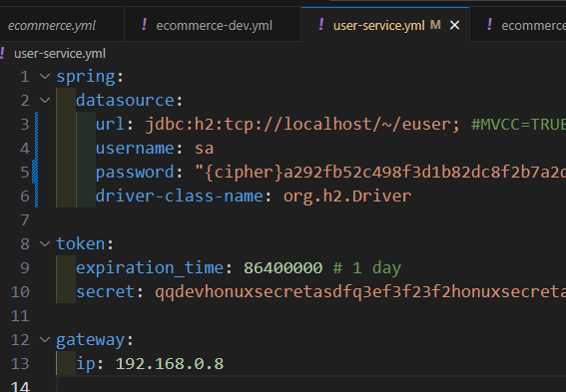This screenshot has width=566, height=392.
Task: Click the username value 'sa'
Action: click(205, 149)
